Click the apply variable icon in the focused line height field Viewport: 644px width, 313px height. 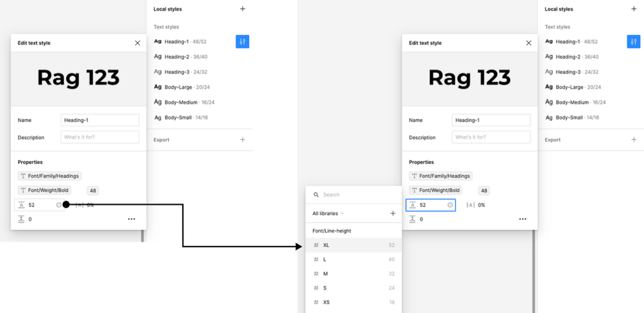click(x=450, y=205)
